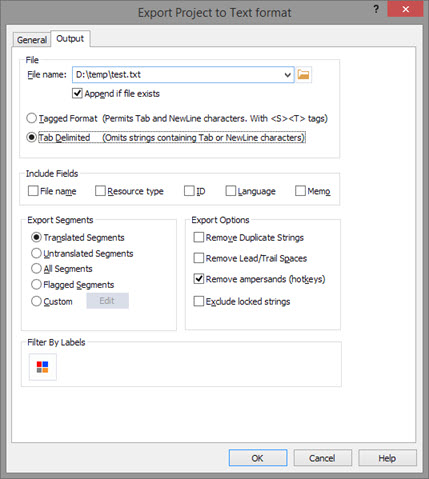Check the Resource type checkbox
This screenshot has width=429, height=479.
pos(100,191)
